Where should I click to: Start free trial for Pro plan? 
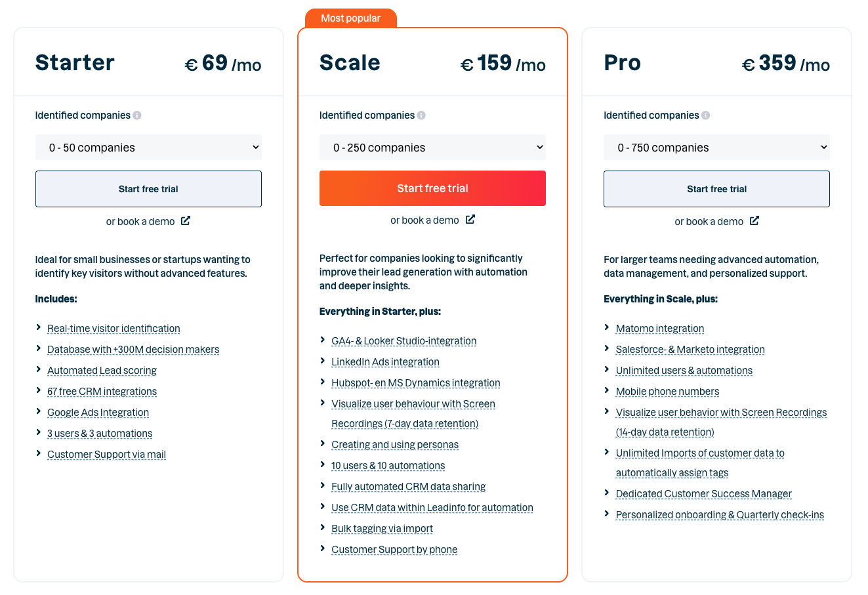pos(716,189)
